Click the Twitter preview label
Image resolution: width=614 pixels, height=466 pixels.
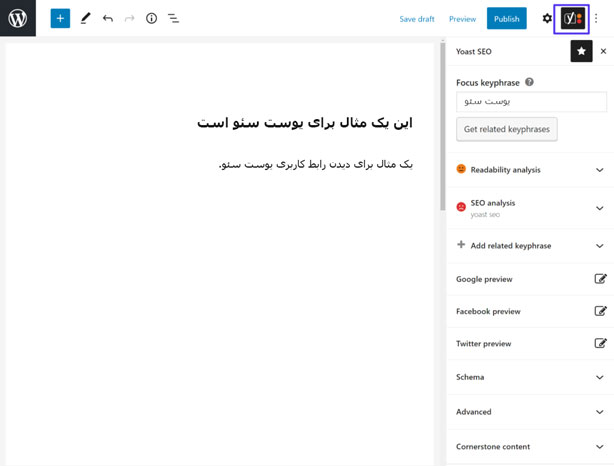pos(484,344)
